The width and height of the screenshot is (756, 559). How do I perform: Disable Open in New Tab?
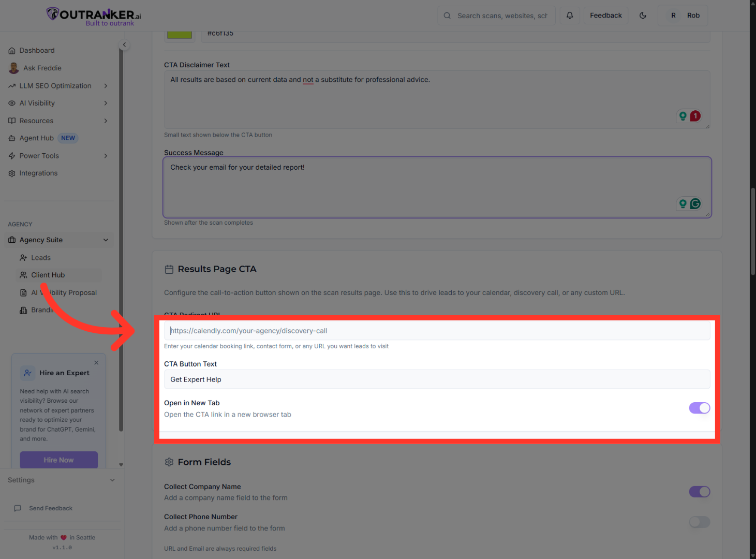click(x=699, y=408)
